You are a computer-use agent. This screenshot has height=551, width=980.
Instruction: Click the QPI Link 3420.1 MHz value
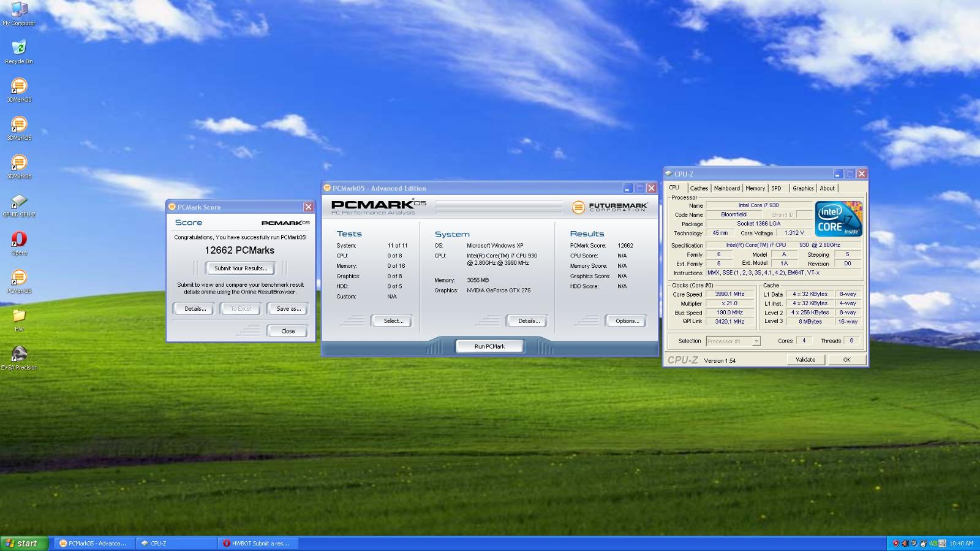tap(729, 321)
